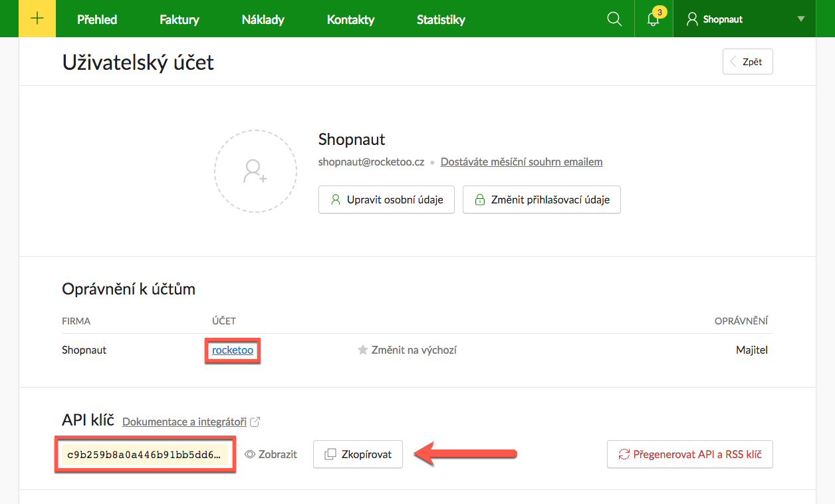Expand the Shopnaut account dropdown arrow
Image resolution: width=835 pixels, height=504 pixels.
pyautogui.click(x=800, y=19)
